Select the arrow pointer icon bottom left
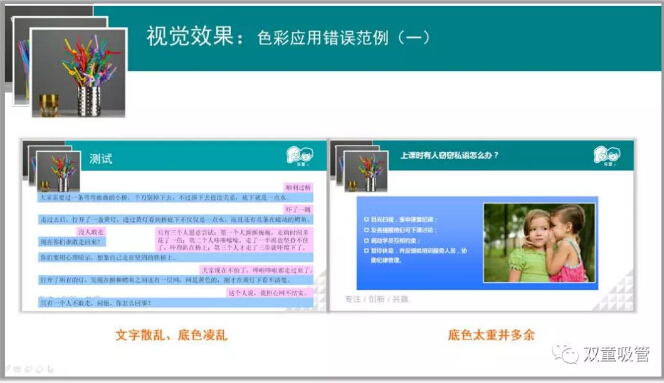 [50, 369]
